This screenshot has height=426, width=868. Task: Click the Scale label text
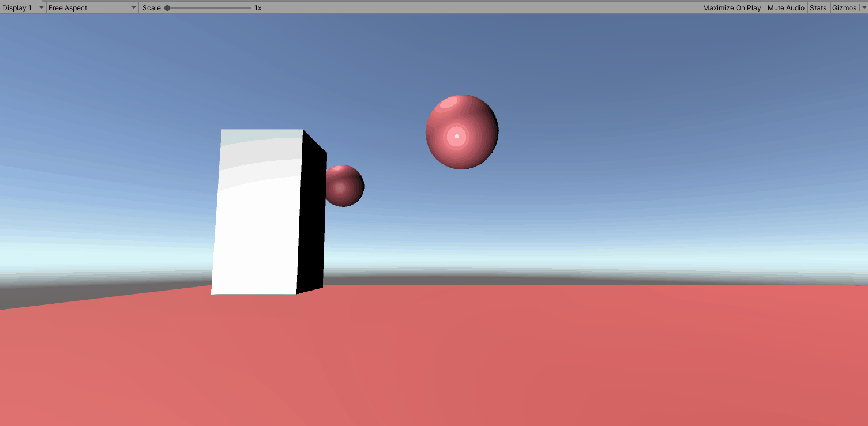click(152, 8)
